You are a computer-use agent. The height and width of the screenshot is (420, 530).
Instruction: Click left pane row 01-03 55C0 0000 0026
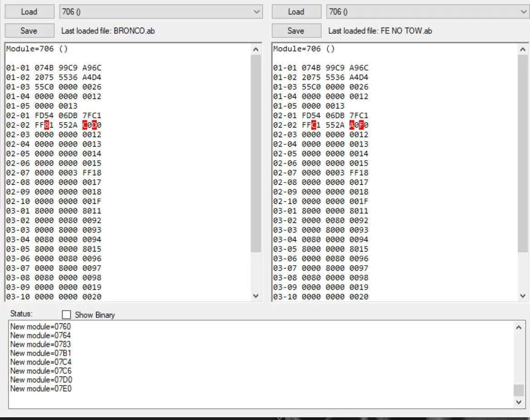coord(54,87)
